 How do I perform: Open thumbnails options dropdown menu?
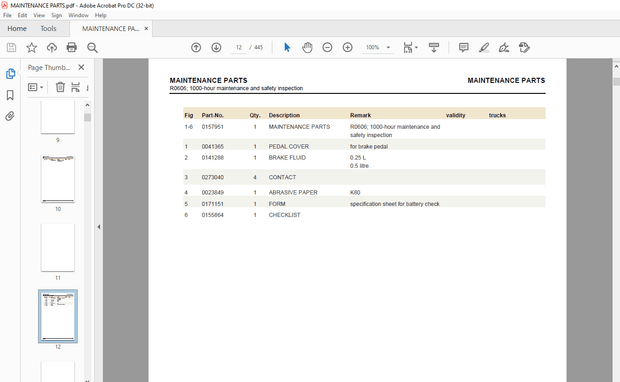pyautogui.click(x=36, y=87)
